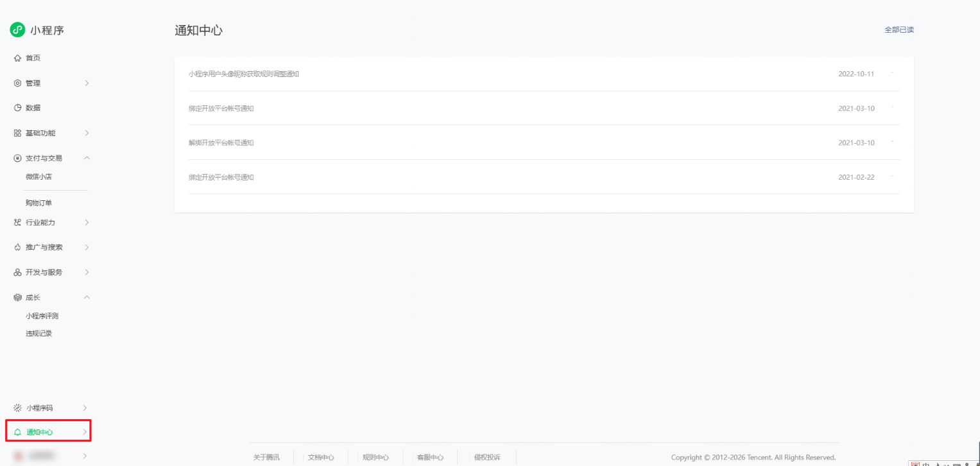Click the 2021-02-22 date text
The width and height of the screenshot is (980, 466).
point(856,177)
